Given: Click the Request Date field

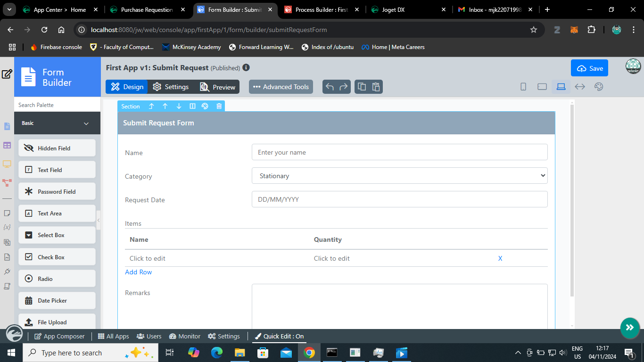Looking at the screenshot, I should [400, 199].
